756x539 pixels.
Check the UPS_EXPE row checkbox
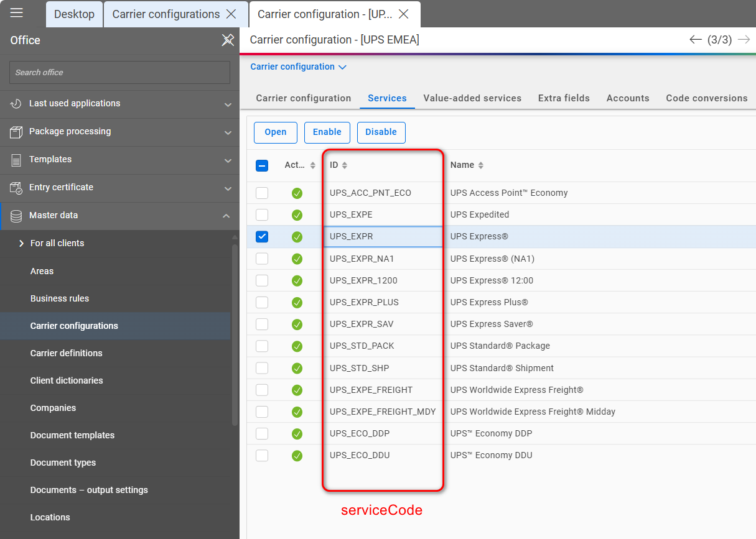(x=262, y=214)
